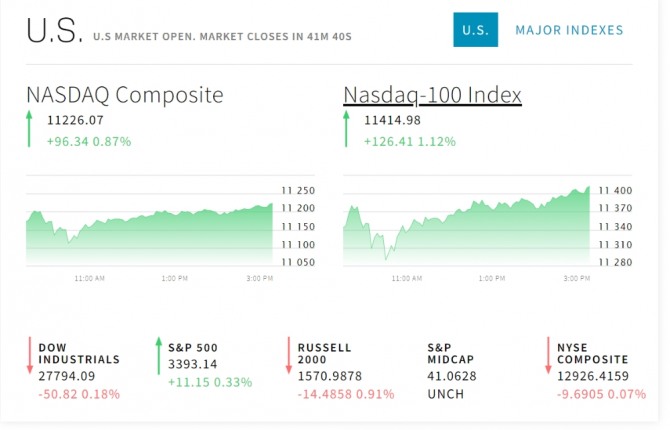Screen dimensions: 670x430
Task: Switch to the Major Indexes tab
Action: click(x=569, y=30)
